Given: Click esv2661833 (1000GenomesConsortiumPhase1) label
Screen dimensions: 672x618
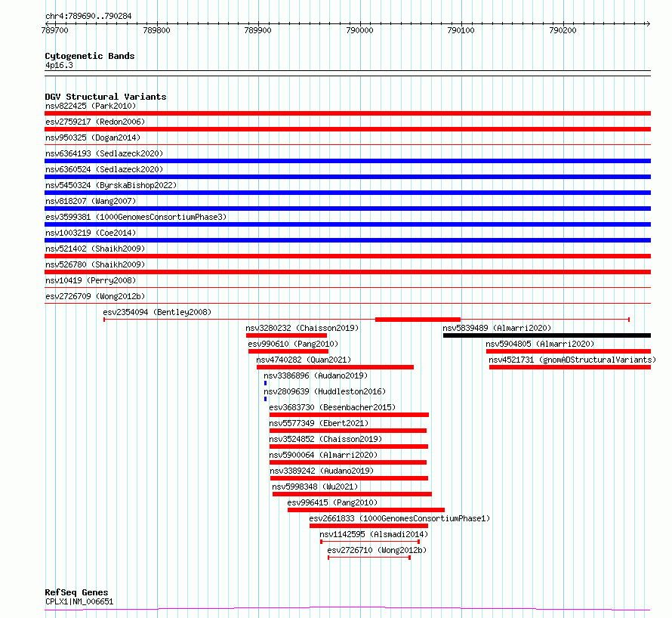Looking at the screenshot, I should pos(399,518).
